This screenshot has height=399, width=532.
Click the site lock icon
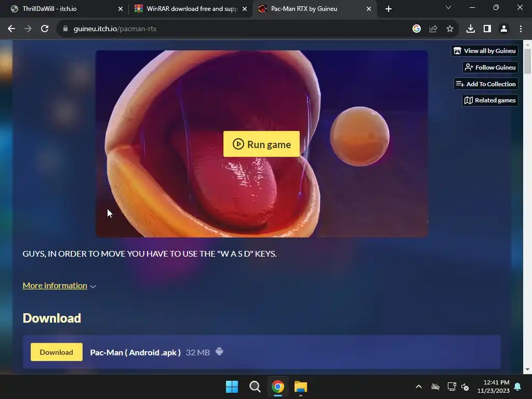[65, 29]
